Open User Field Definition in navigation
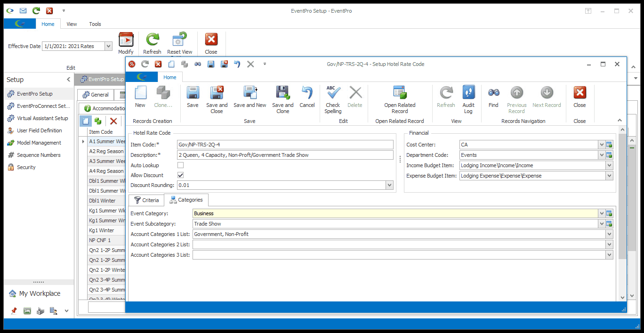Screen dimensions: 644x333 (39, 130)
